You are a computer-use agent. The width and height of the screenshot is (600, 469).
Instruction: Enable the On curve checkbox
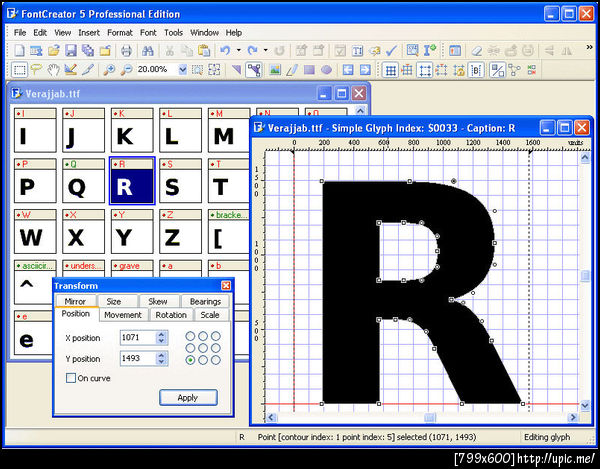click(x=71, y=378)
